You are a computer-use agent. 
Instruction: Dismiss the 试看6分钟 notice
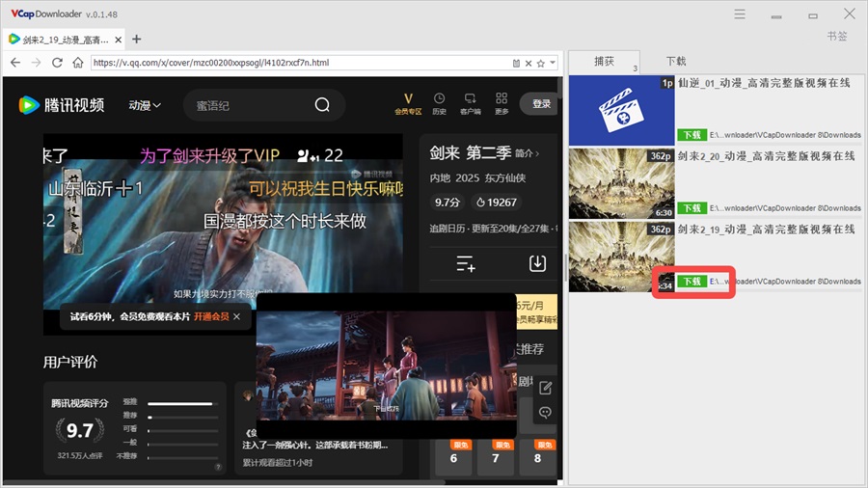[x=236, y=316]
